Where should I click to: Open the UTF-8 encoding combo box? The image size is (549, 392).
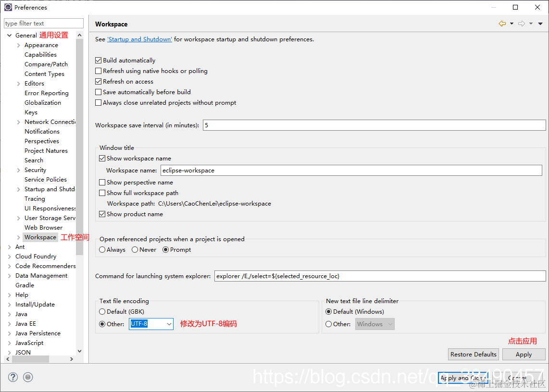coord(151,324)
